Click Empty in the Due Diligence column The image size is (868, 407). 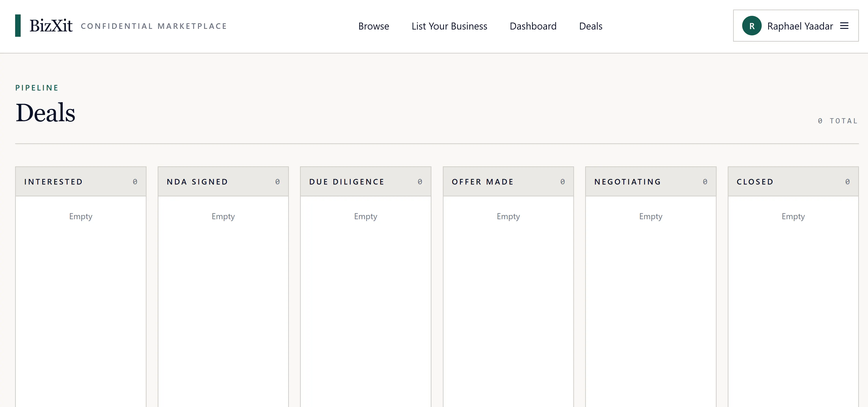pyautogui.click(x=366, y=216)
